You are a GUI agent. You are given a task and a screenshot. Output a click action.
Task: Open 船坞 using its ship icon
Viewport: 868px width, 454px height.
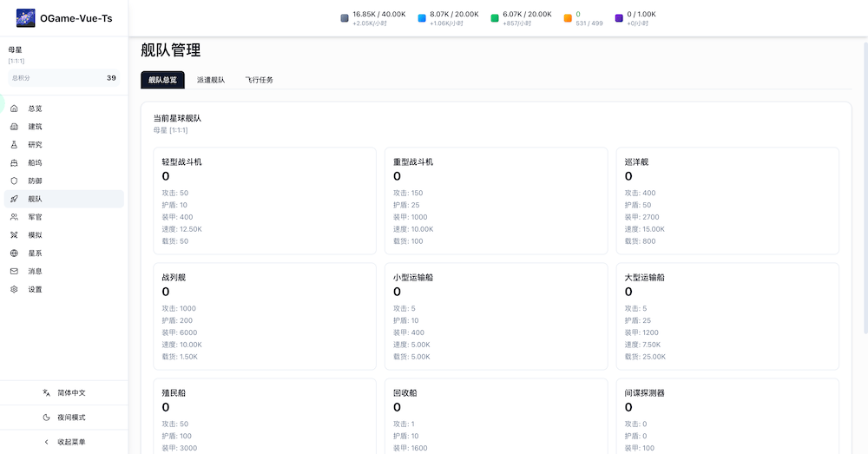pyautogui.click(x=14, y=163)
